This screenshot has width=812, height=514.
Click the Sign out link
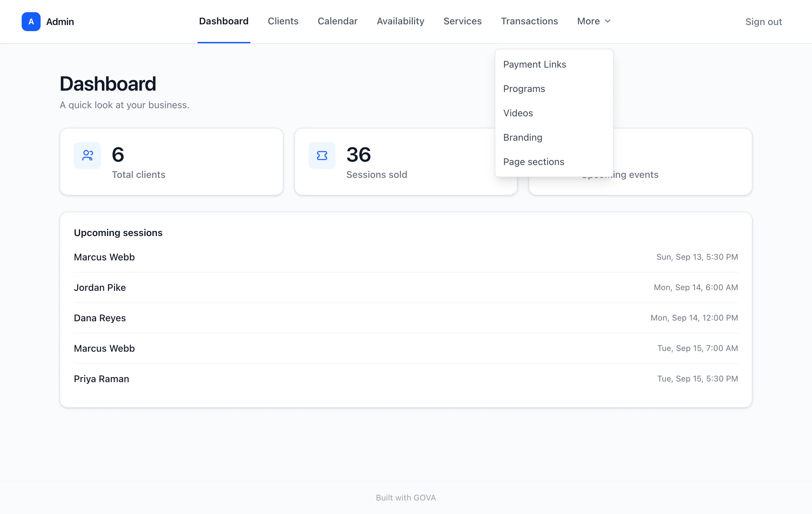tap(764, 22)
